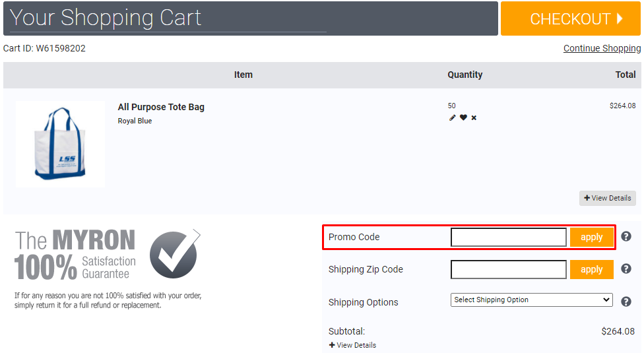Click the Item column header
644x353 pixels.
pyautogui.click(x=243, y=75)
